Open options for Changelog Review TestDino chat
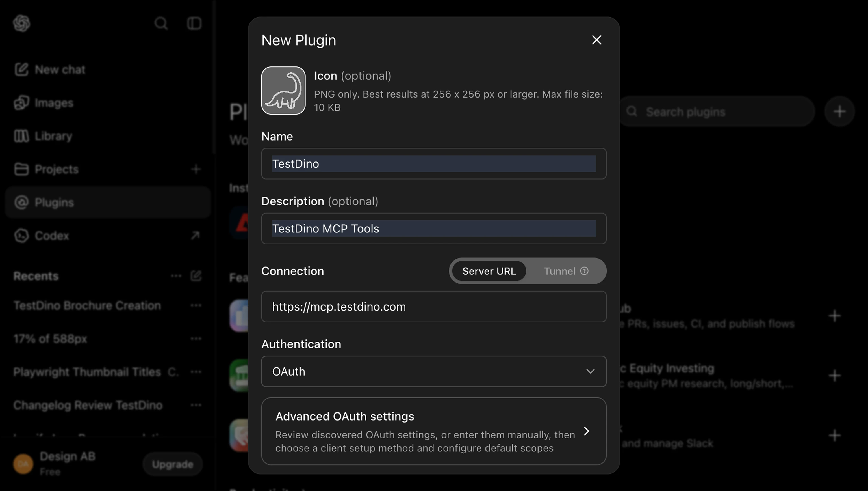 point(196,405)
